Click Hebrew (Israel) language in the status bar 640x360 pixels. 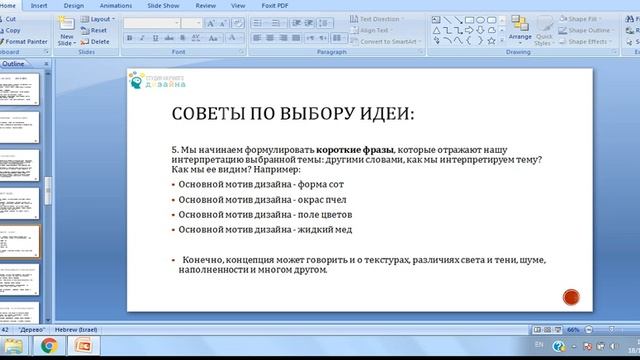pos(76,330)
